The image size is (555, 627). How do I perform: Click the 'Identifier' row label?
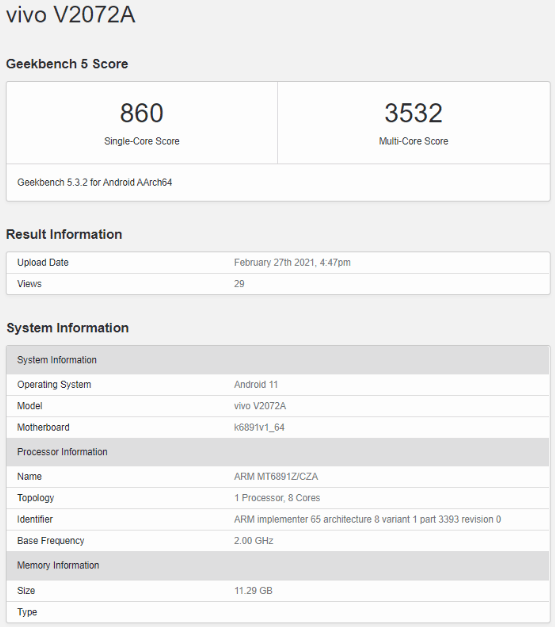pyautogui.click(x=35, y=519)
